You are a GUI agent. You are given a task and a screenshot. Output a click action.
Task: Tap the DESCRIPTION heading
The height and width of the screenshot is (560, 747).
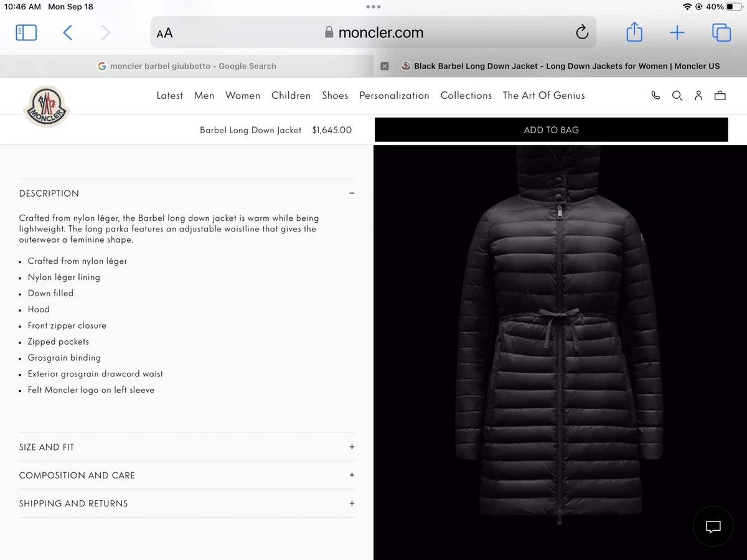click(49, 194)
